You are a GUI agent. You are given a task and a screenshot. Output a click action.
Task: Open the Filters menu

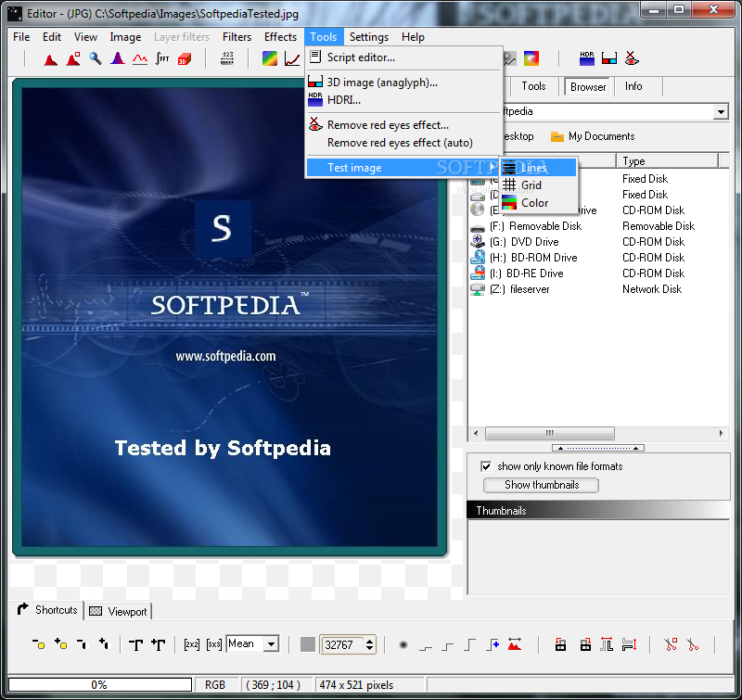(237, 37)
